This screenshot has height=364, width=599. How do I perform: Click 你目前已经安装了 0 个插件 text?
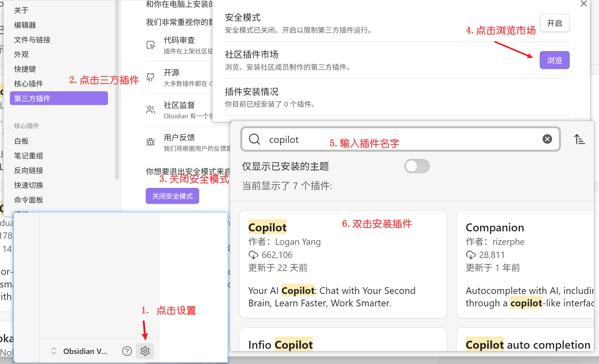pos(270,104)
